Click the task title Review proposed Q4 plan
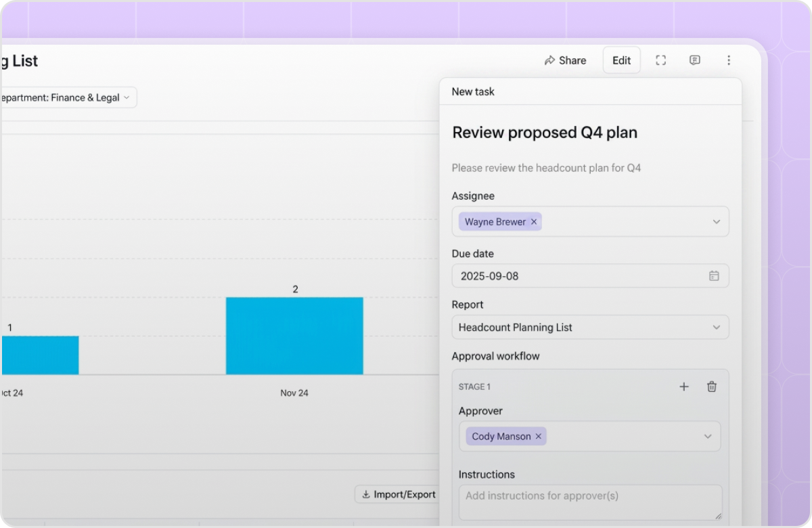812x528 pixels. click(545, 133)
